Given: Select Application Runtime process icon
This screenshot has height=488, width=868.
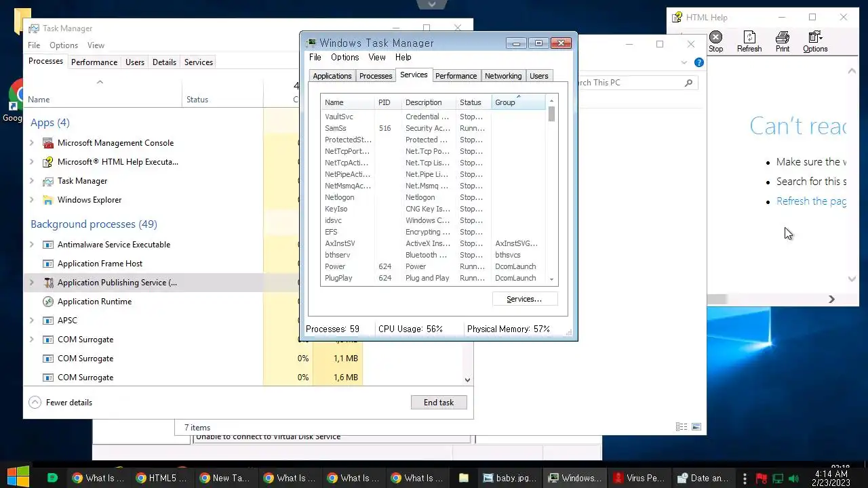Looking at the screenshot, I should 48,302.
